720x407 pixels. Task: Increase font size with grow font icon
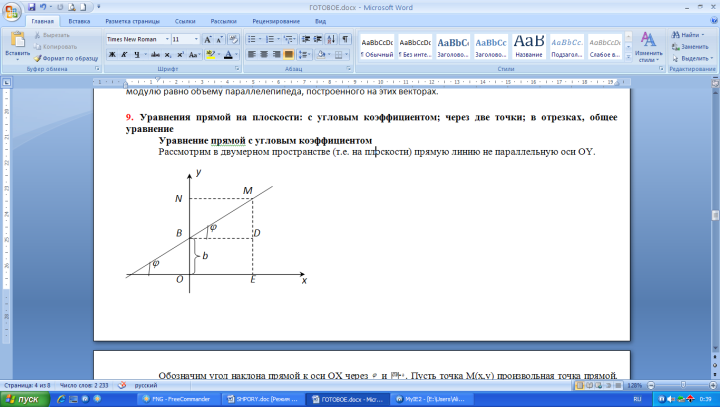click(x=208, y=40)
